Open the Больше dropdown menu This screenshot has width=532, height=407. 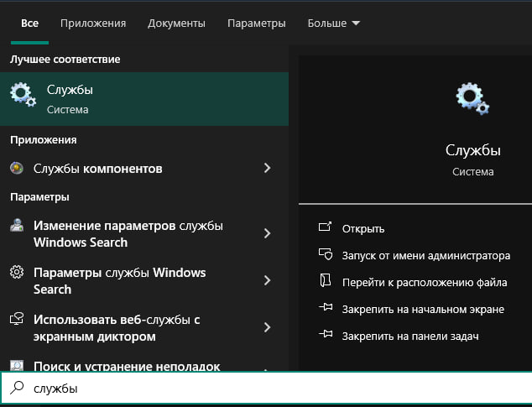point(333,23)
